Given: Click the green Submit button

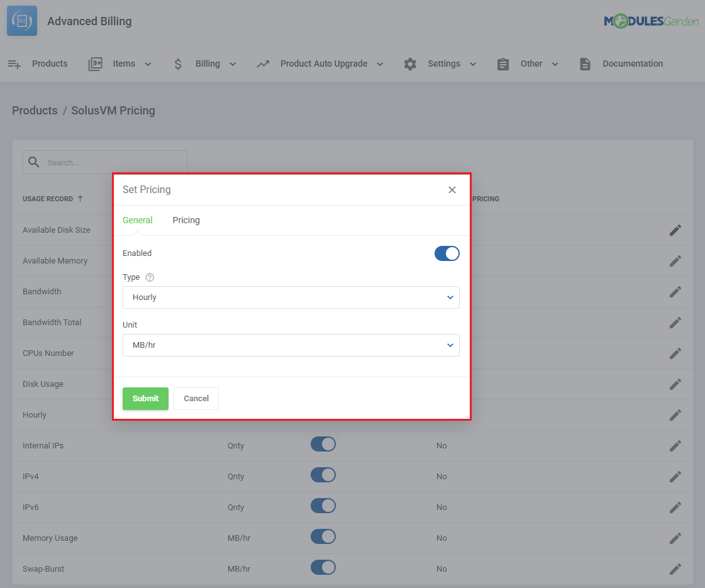Looking at the screenshot, I should point(146,399).
